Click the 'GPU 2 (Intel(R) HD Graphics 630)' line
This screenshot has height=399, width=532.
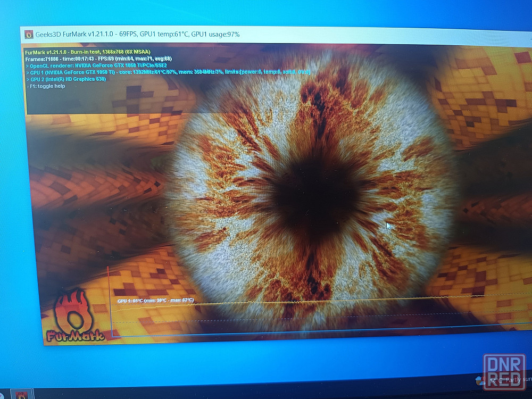66,79
